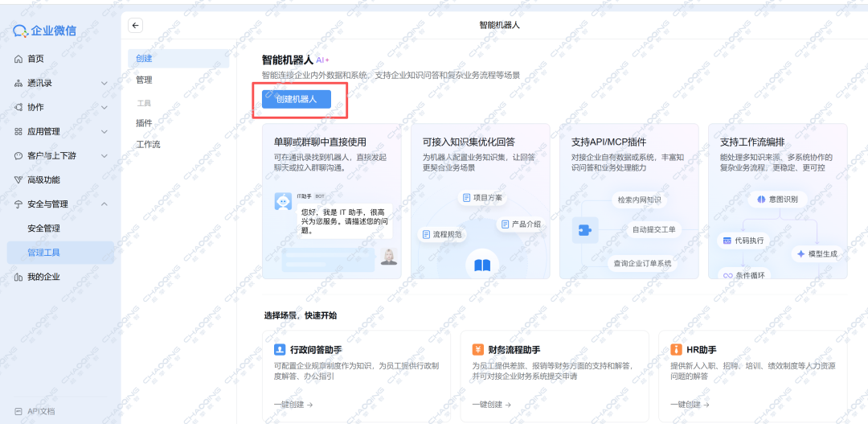Switch to the 管理 tab
This screenshot has height=424, width=868.
click(144, 80)
